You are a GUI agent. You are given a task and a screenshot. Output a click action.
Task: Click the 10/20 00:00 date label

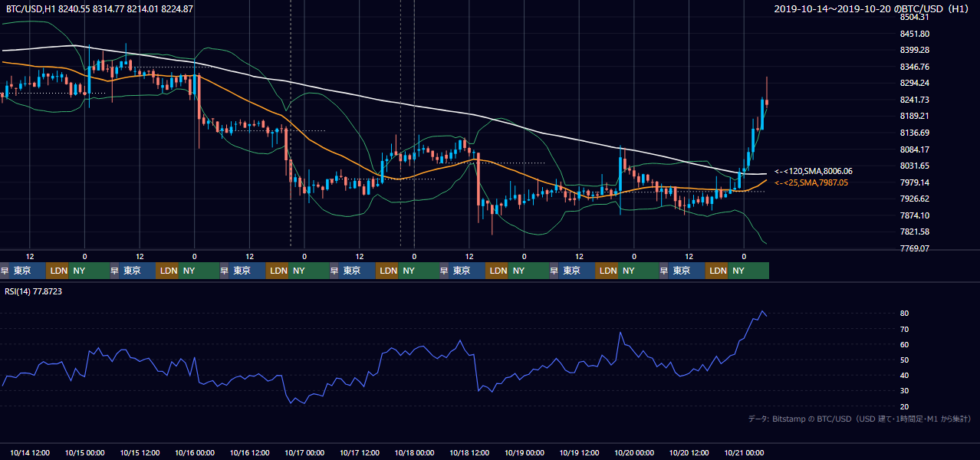[634, 452]
